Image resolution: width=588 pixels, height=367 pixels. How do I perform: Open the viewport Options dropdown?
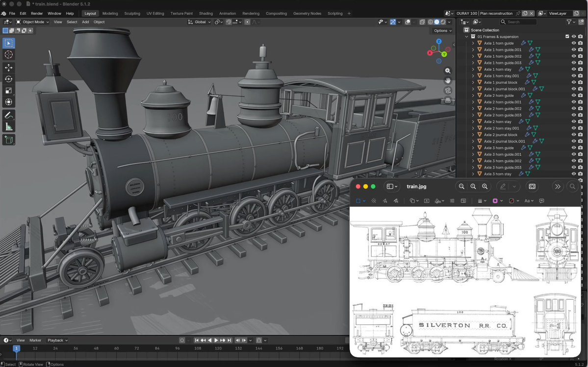442,31
